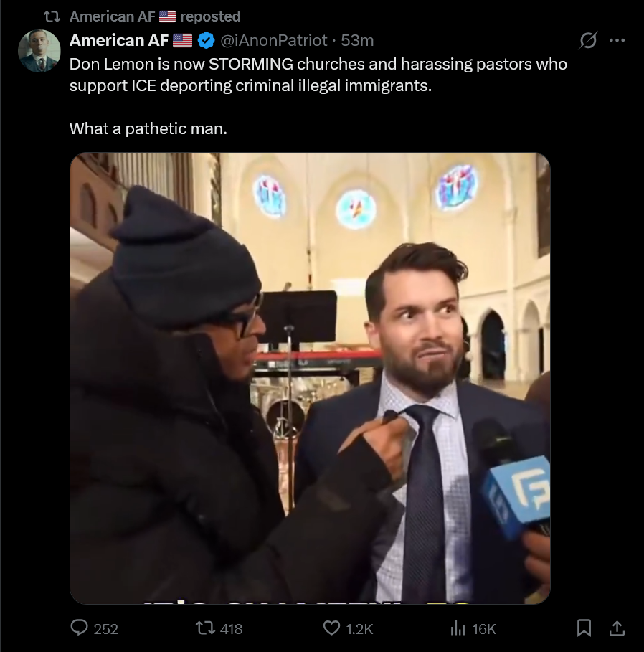644x652 pixels.
Task: Click the 'American AF reposted' label
Action: point(155,16)
